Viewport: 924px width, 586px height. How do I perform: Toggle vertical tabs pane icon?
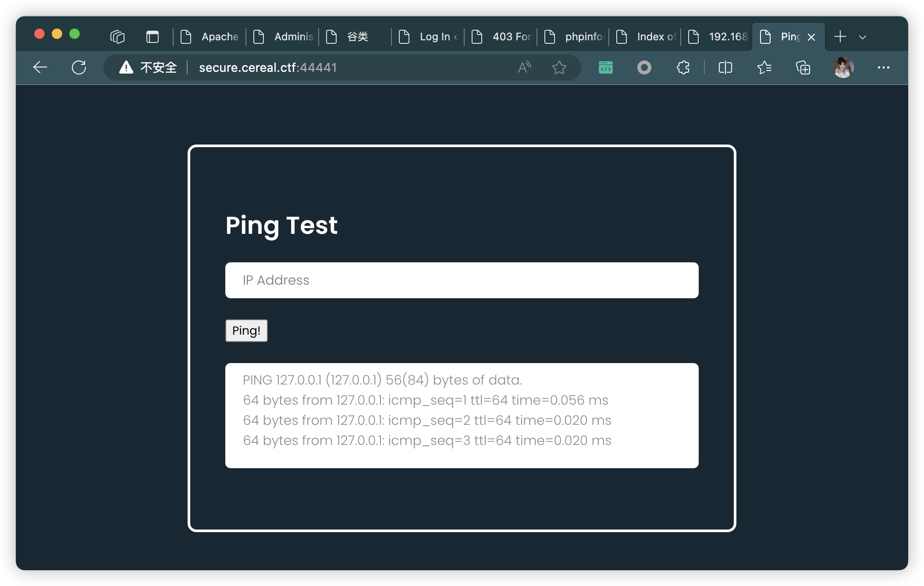pos(152,37)
